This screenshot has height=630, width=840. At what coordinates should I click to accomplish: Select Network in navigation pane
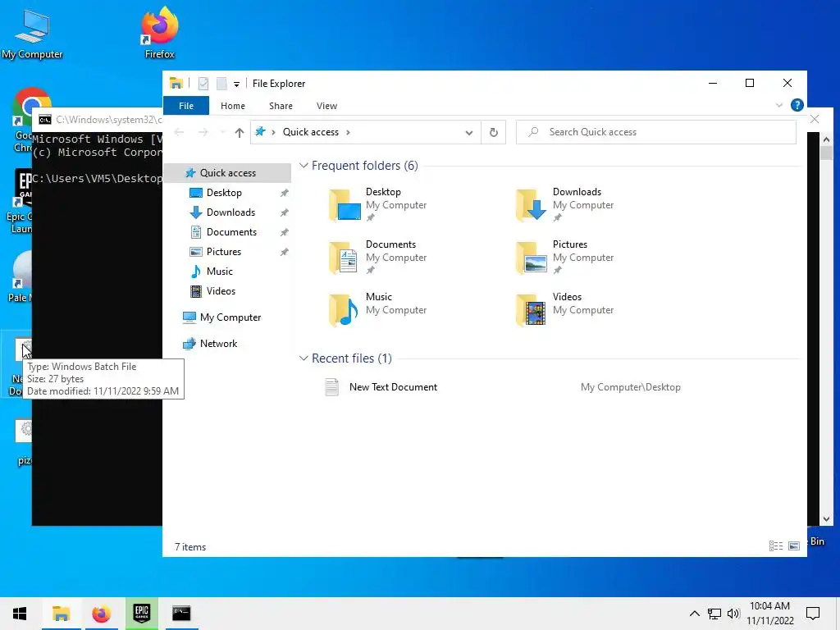227,344
